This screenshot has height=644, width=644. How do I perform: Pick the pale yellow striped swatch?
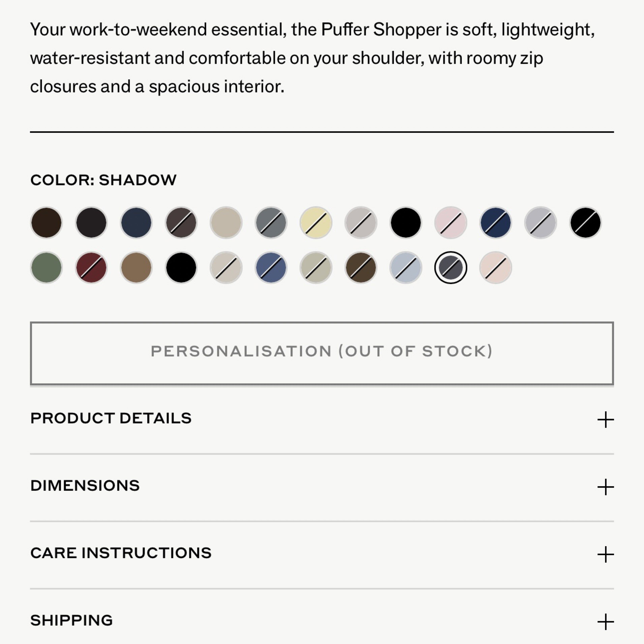[x=316, y=223]
